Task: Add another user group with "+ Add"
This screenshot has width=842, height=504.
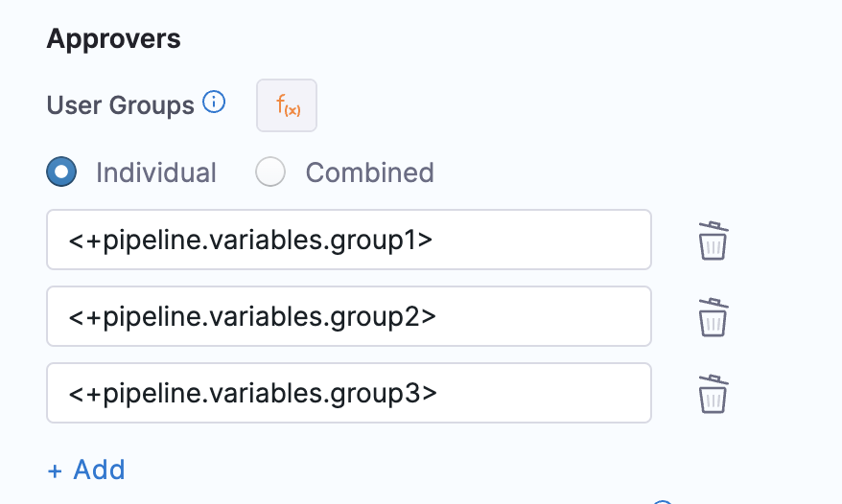Action: point(86,470)
